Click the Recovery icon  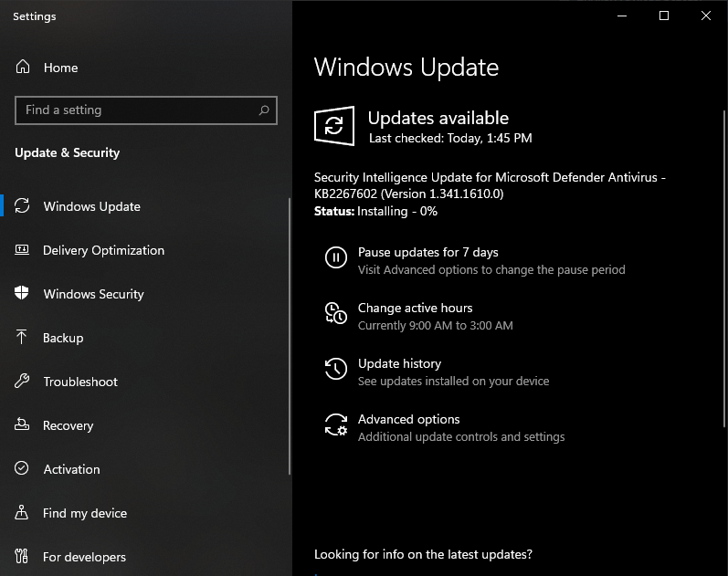coord(22,424)
